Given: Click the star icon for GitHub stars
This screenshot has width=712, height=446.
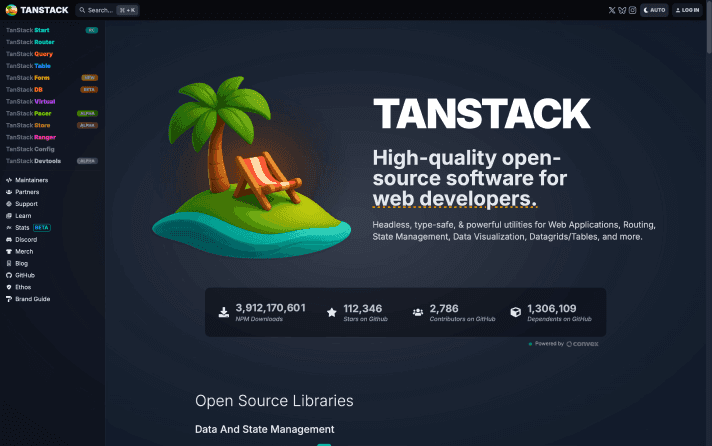Looking at the screenshot, I should [x=332, y=312].
